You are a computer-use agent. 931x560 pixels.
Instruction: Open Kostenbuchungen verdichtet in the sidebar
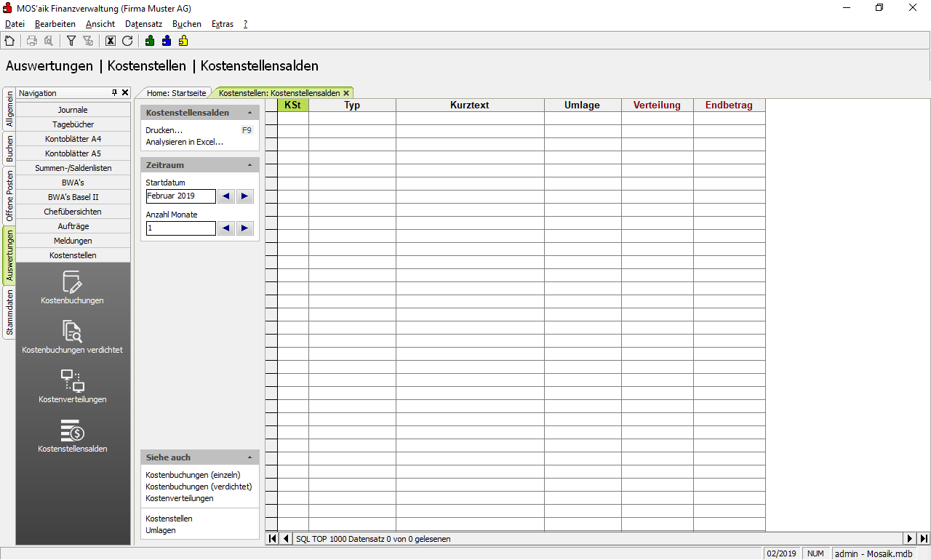coord(72,337)
